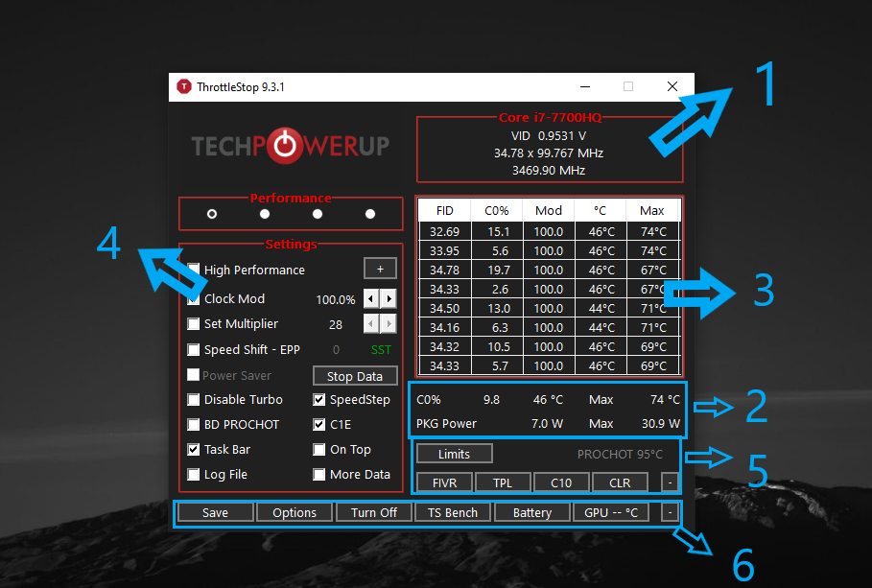This screenshot has width=872, height=588.
Task: Click the 3469.90 MHz frequency reading
Action: click(x=549, y=170)
